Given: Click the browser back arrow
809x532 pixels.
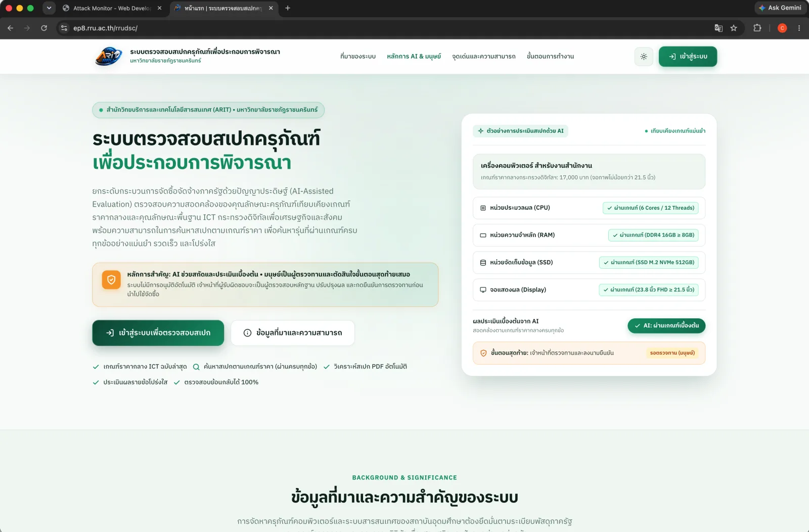Looking at the screenshot, I should click(x=11, y=28).
